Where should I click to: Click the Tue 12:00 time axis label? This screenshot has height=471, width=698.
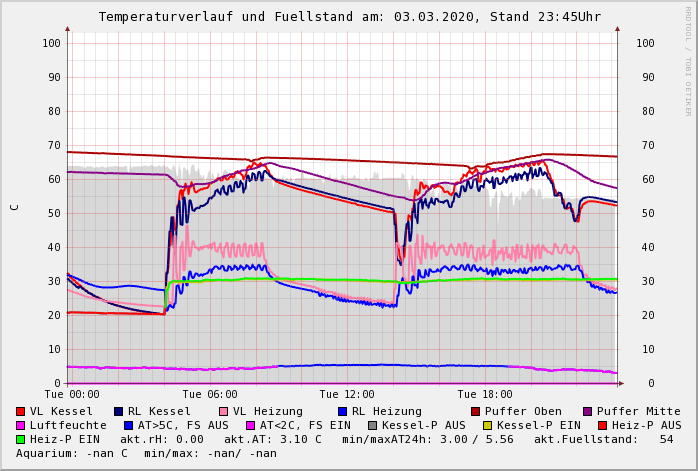(x=347, y=395)
